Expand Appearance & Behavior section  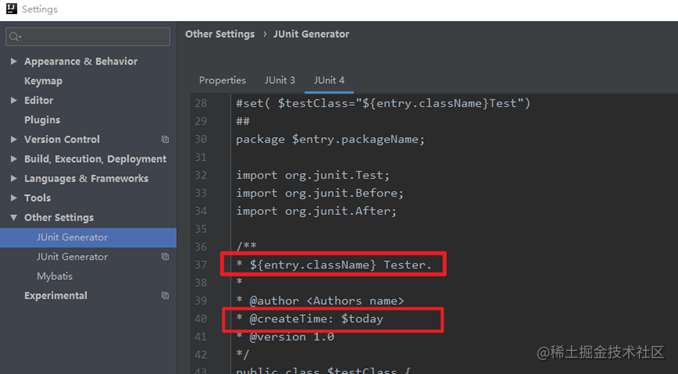pyautogui.click(x=14, y=61)
